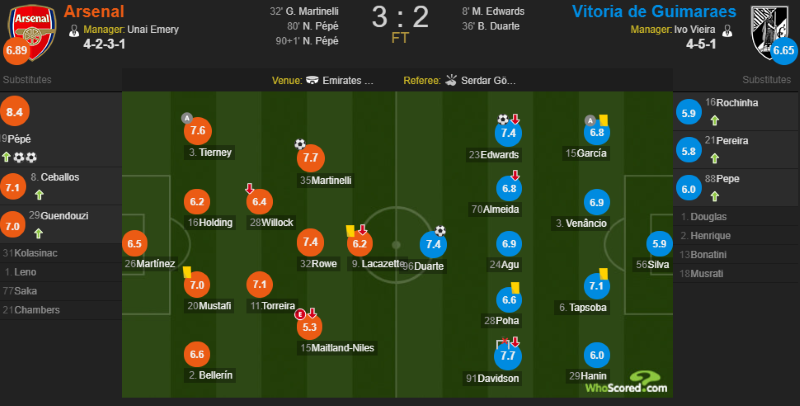Image resolution: width=800 pixels, height=406 pixels.
Task: Click the WhoScored.com logo
Action: click(x=627, y=382)
